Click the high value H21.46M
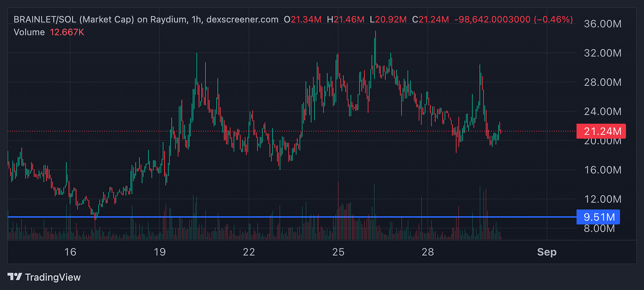 pos(346,19)
